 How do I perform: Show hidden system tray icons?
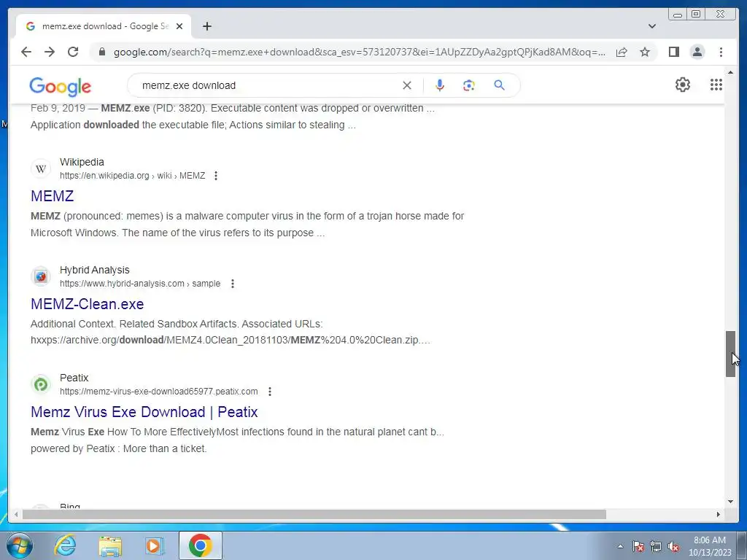point(620,546)
